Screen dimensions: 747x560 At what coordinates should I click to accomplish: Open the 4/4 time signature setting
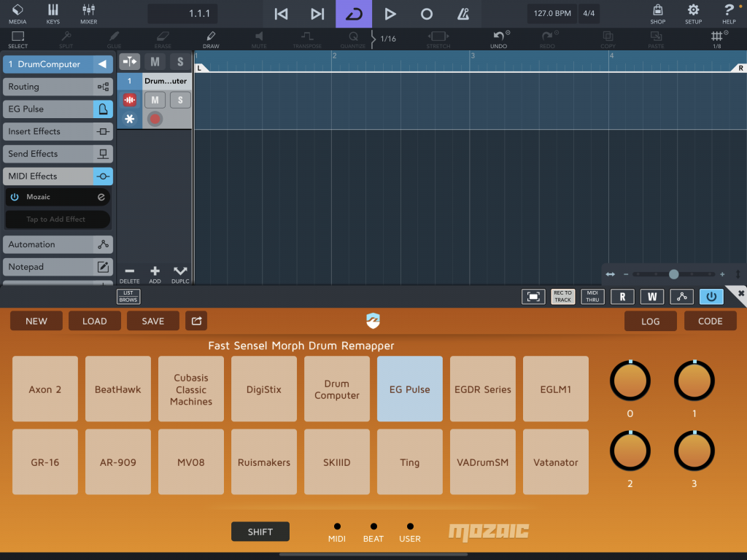coord(589,13)
